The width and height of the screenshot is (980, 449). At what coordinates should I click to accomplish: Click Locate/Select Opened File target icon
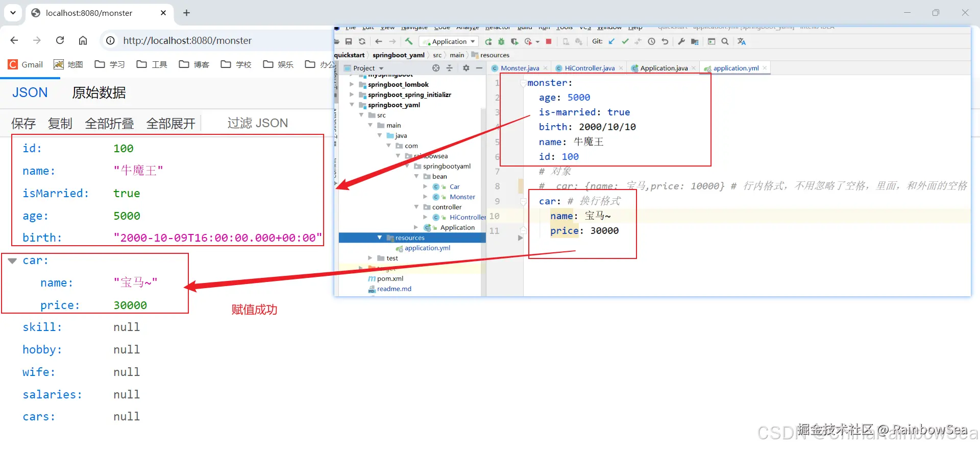point(436,68)
